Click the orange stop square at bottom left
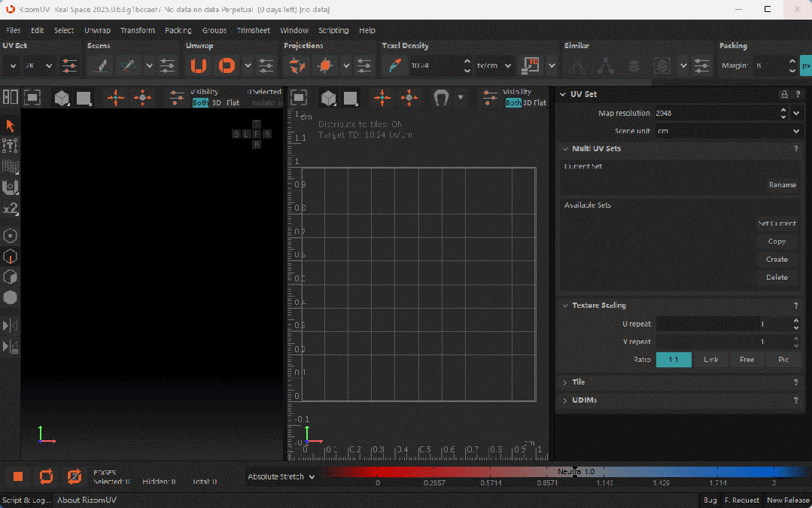 [18, 476]
